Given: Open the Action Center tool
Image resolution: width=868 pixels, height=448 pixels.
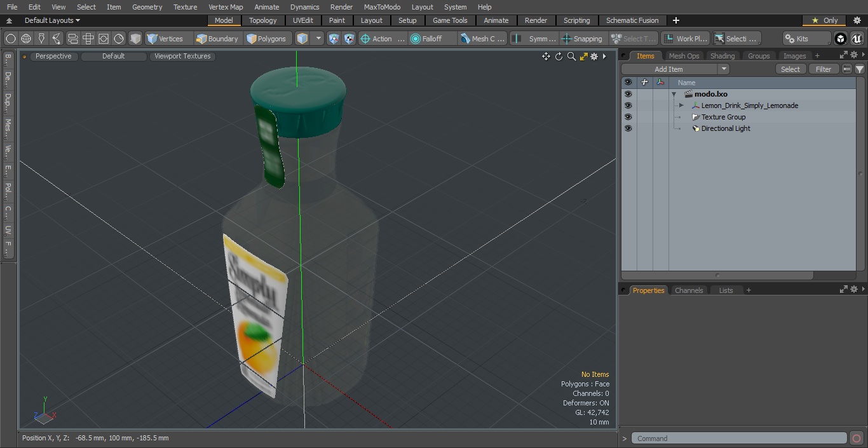Looking at the screenshot, I should pos(383,39).
